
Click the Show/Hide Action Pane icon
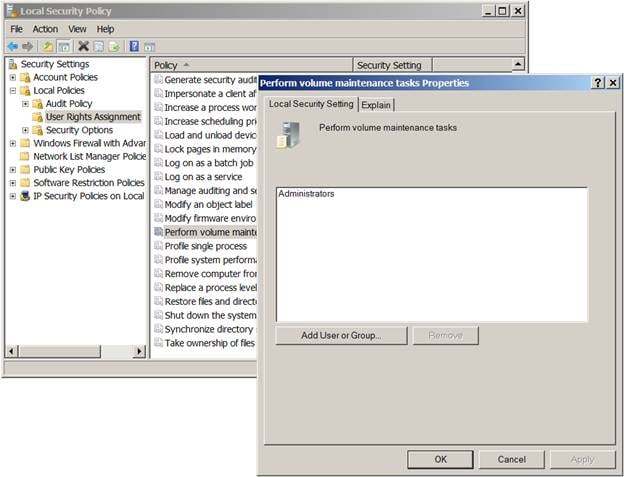pyautogui.click(x=149, y=47)
